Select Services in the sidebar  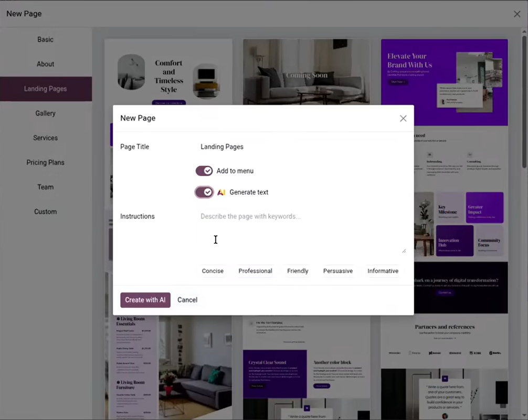[45, 137]
